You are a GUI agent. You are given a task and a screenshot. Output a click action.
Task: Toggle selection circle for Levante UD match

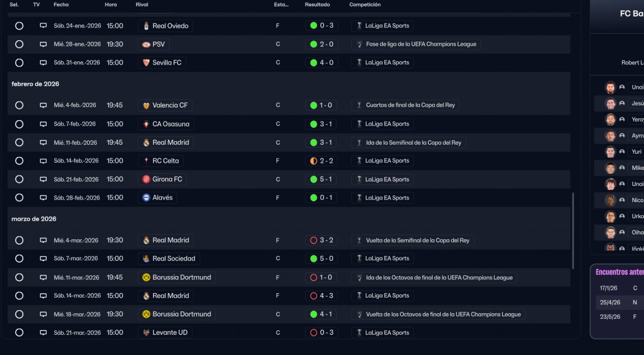tap(19, 333)
